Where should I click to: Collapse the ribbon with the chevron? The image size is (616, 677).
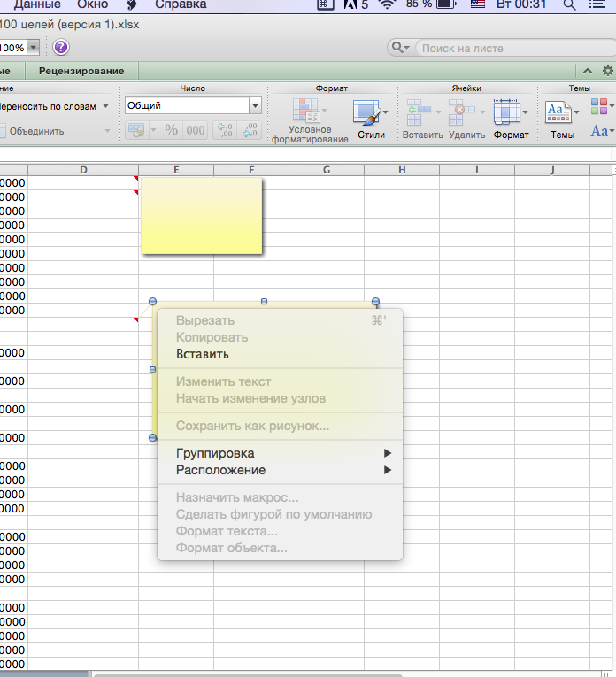[588, 71]
